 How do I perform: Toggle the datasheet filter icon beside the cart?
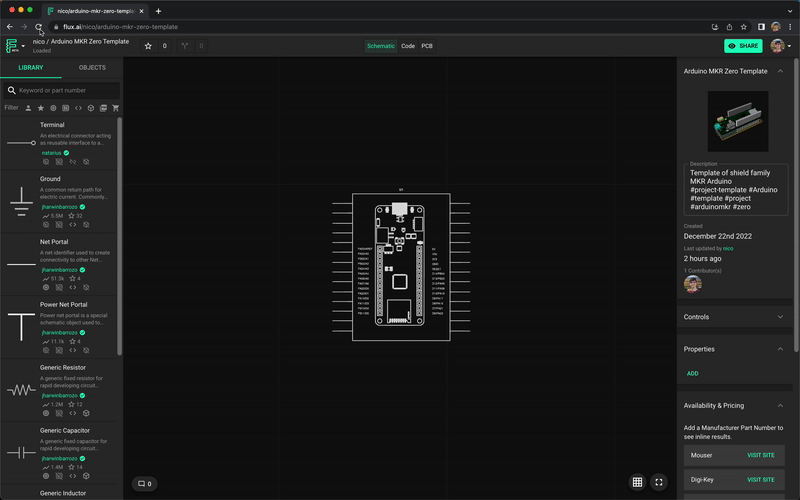[x=103, y=108]
